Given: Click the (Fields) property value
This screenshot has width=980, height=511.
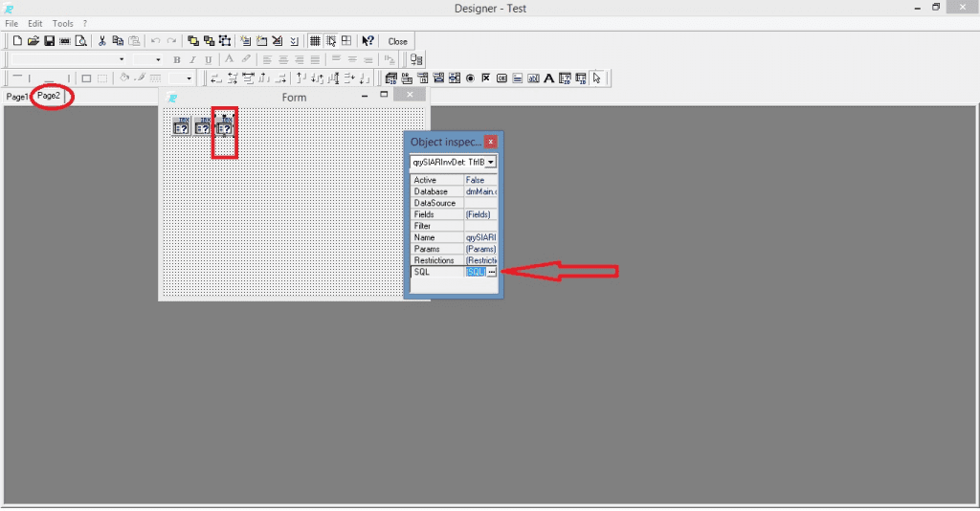Looking at the screenshot, I should coord(480,214).
